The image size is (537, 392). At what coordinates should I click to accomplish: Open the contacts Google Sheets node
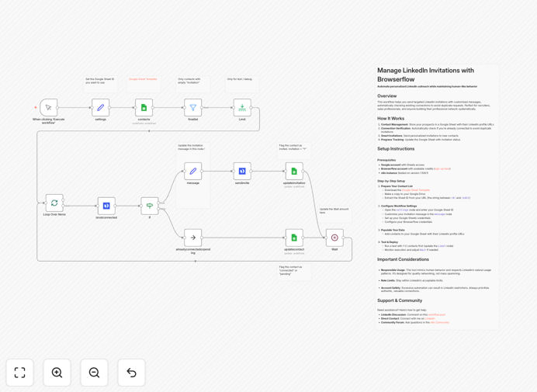click(x=144, y=108)
